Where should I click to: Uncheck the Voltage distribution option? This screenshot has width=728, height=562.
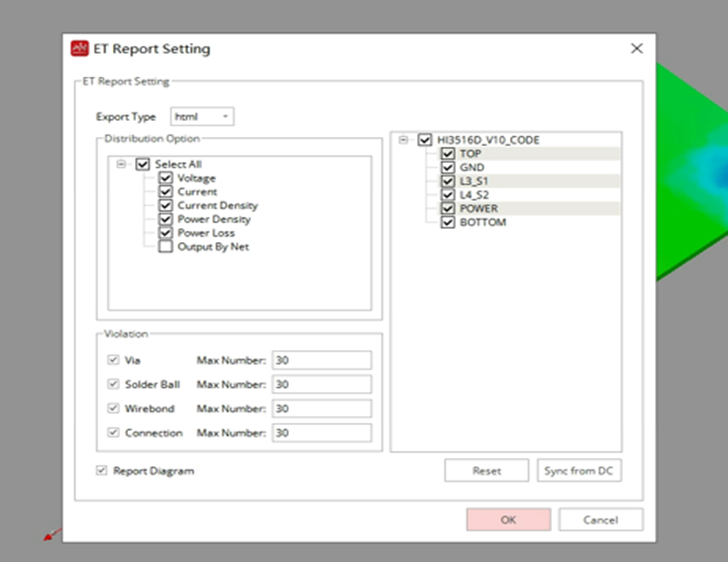(x=166, y=178)
